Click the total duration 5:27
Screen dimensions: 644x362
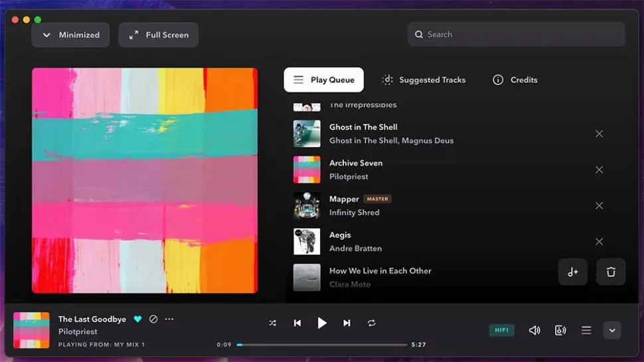pyautogui.click(x=418, y=345)
